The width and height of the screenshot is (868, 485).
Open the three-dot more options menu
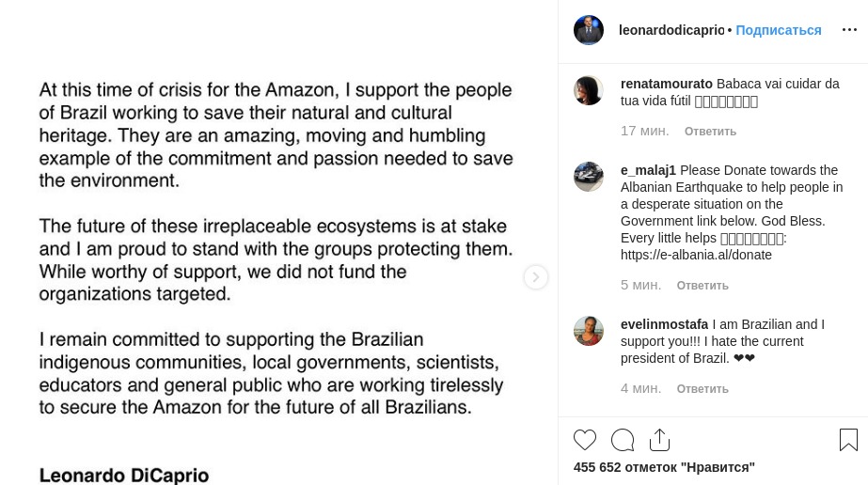pyautogui.click(x=849, y=30)
